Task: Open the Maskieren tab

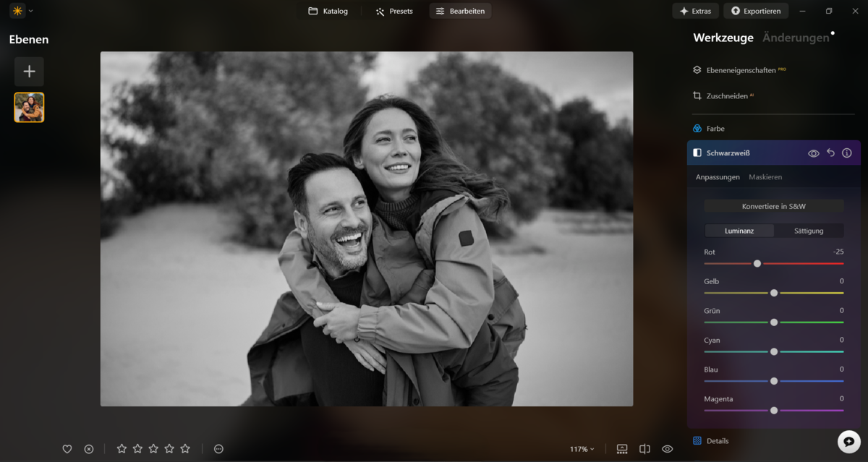Action: [x=765, y=177]
